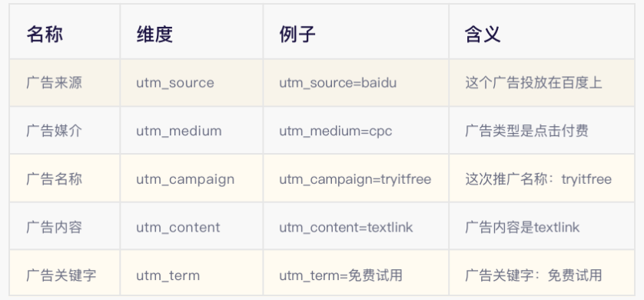This screenshot has height=300, width=644.
Task: Click the utm_source=baidu example text
Action: click(x=338, y=83)
